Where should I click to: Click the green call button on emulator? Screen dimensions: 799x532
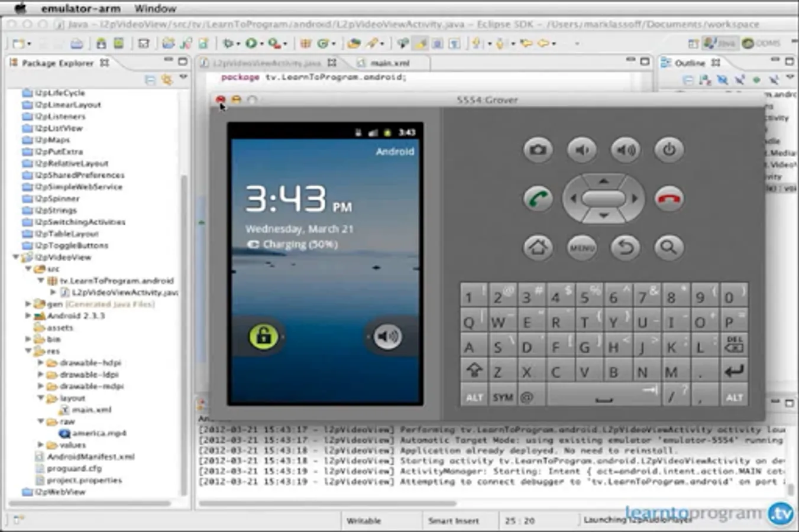pyautogui.click(x=538, y=199)
